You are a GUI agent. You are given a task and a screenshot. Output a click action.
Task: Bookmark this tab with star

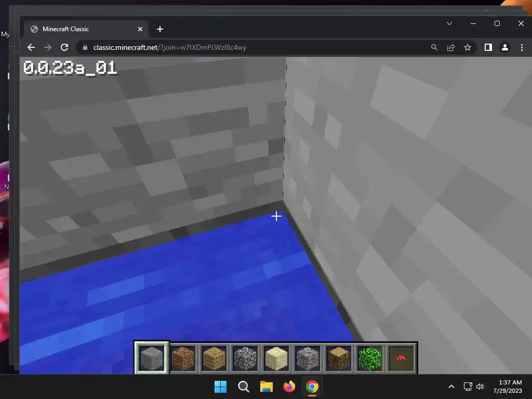click(x=468, y=47)
